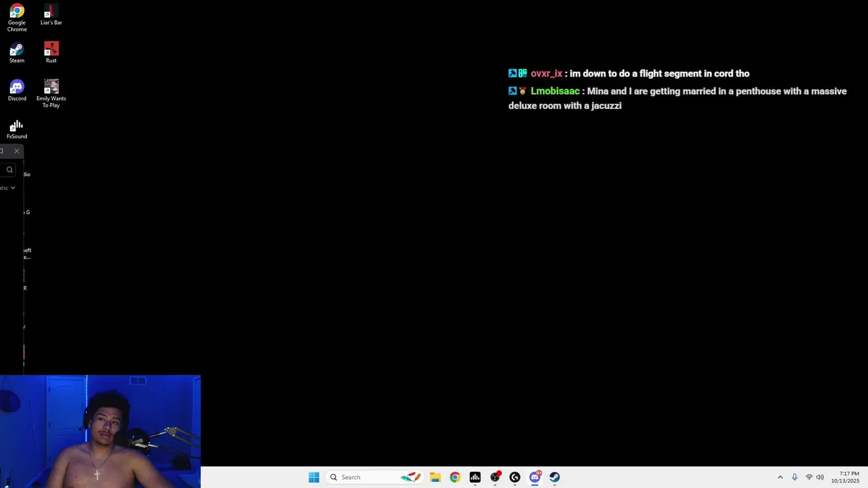This screenshot has width=868, height=488.
Task: Click the Lmobisaac chat username
Action: (555, 91)
